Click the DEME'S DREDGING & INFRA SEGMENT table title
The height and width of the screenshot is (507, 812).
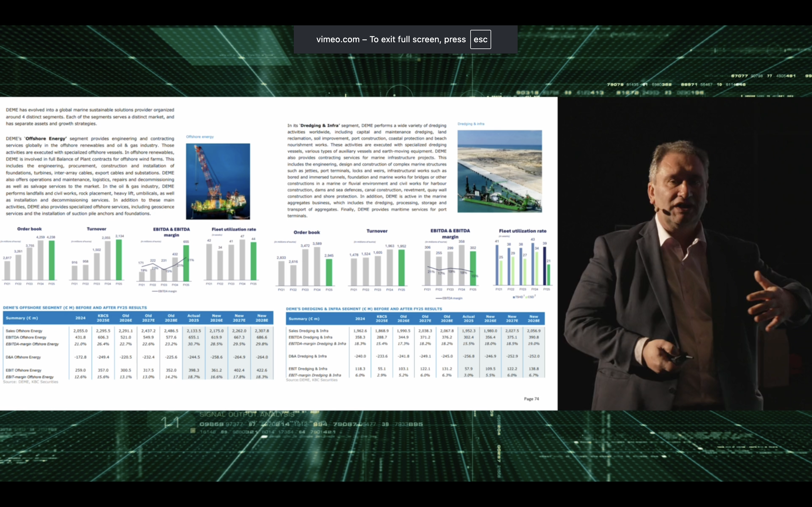[364, 309]
